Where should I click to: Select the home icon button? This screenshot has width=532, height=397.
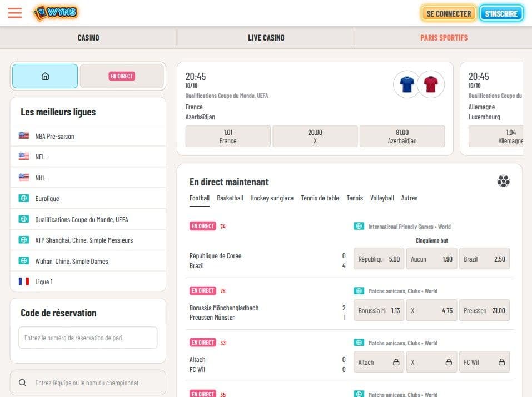(x=45, y=76)
